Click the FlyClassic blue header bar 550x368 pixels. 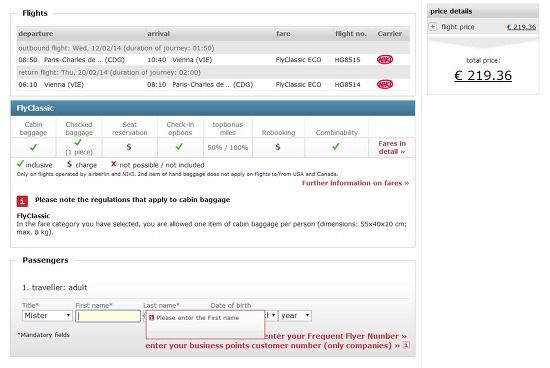click(x=213, y=108)
